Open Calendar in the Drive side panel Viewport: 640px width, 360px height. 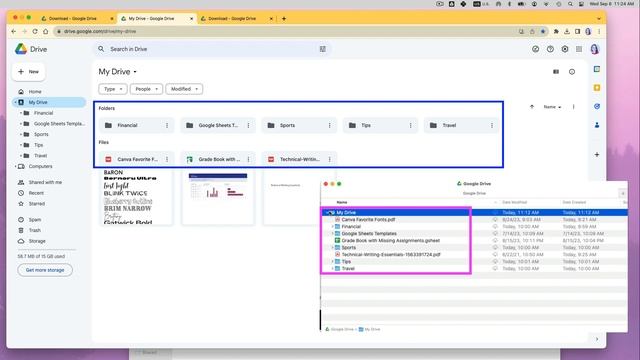[597, 69]
